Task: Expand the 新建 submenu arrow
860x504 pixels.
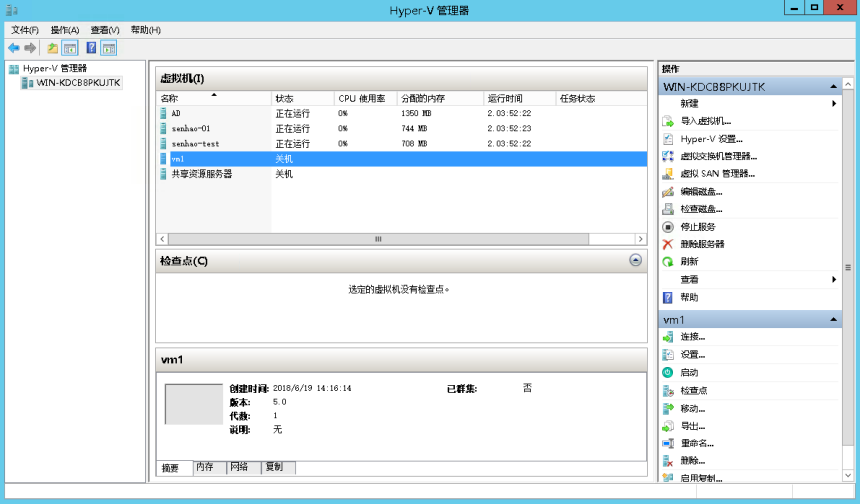Action: (834, 104)
